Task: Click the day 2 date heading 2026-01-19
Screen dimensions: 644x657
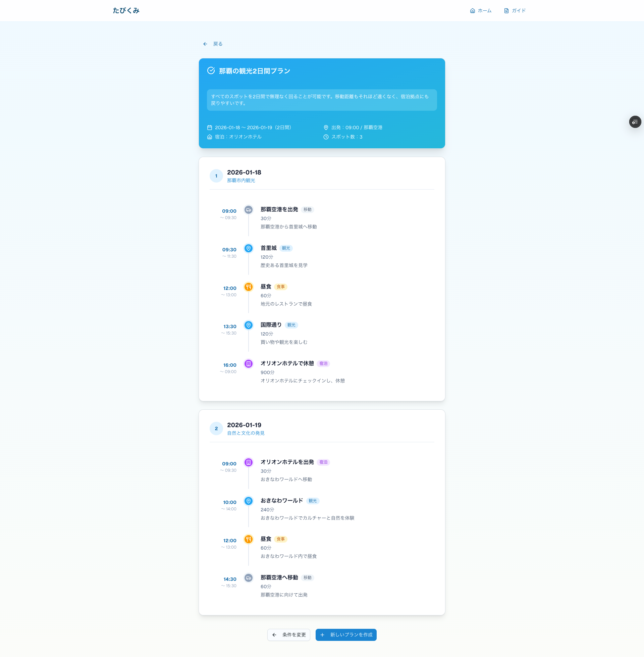Action: pyautogui.click(x=244, y=425)
